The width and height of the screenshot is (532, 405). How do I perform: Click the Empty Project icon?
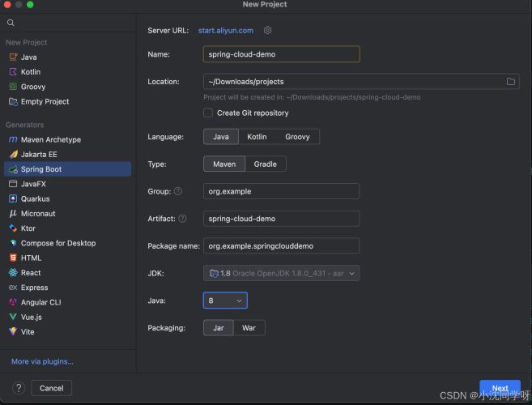point(13,101)
